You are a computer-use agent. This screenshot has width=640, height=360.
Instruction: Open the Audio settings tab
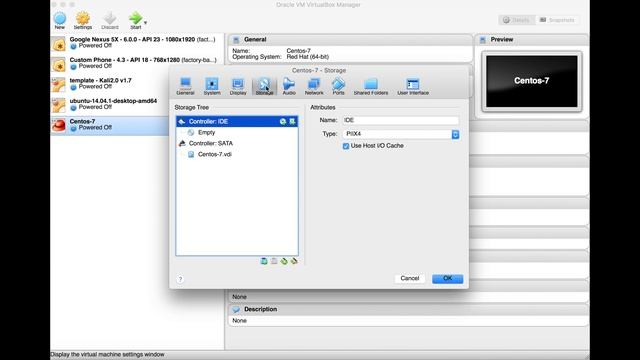[x=289, y=86]
